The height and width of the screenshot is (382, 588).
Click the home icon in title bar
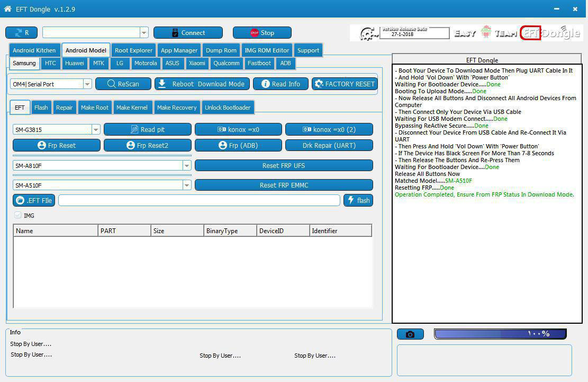pos(7,8)
